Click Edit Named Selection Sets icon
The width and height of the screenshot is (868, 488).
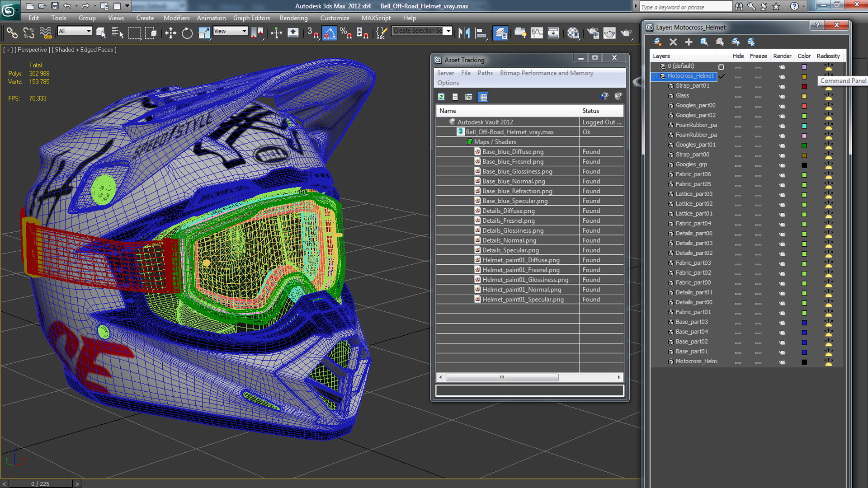pos(382,33)
